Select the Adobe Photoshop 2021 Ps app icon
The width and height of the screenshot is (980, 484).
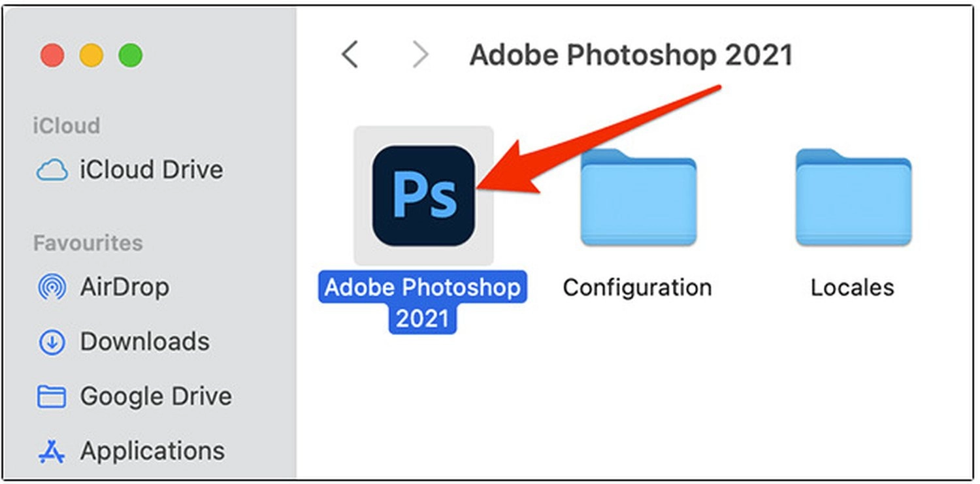click(x=423, y=196)
